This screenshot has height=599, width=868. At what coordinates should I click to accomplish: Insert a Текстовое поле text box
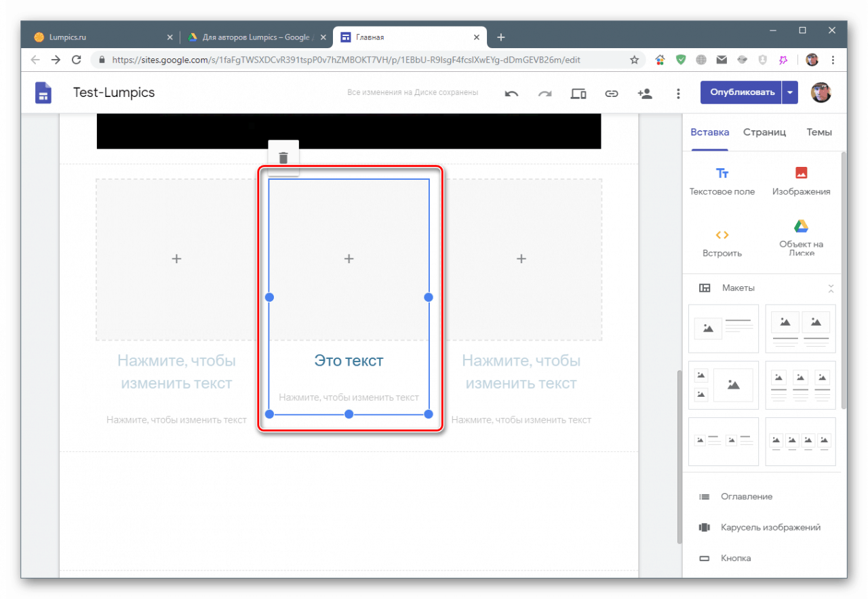722,181
